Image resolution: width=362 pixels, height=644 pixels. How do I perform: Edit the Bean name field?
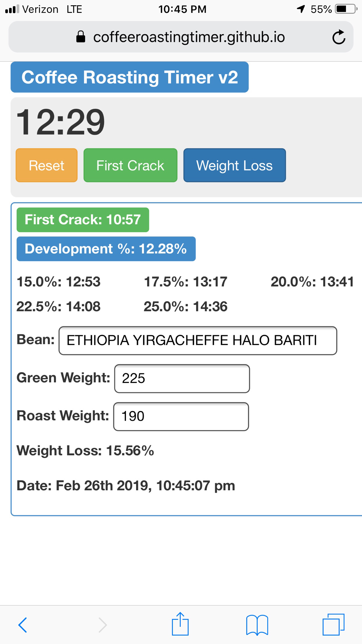click(198, 341)
